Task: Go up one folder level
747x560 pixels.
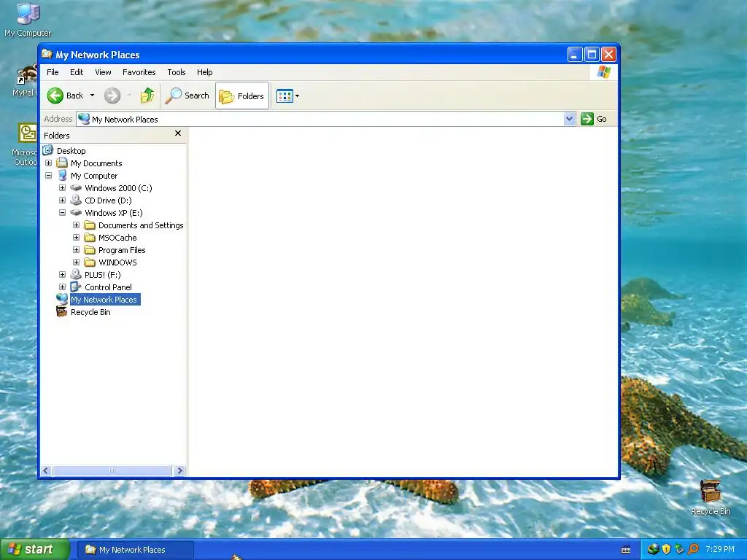Action: [x=147, y=96]
